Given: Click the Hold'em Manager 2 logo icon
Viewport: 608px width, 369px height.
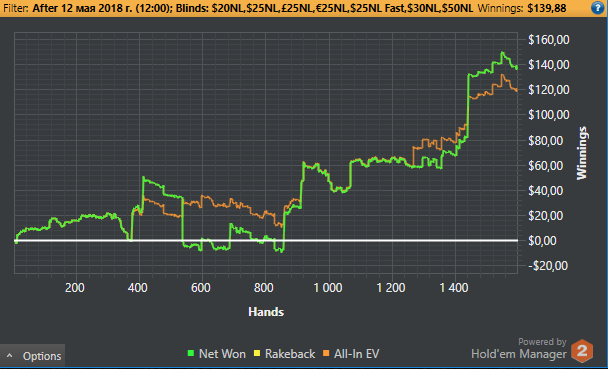Looking at the screenshot, I should 582,351.
